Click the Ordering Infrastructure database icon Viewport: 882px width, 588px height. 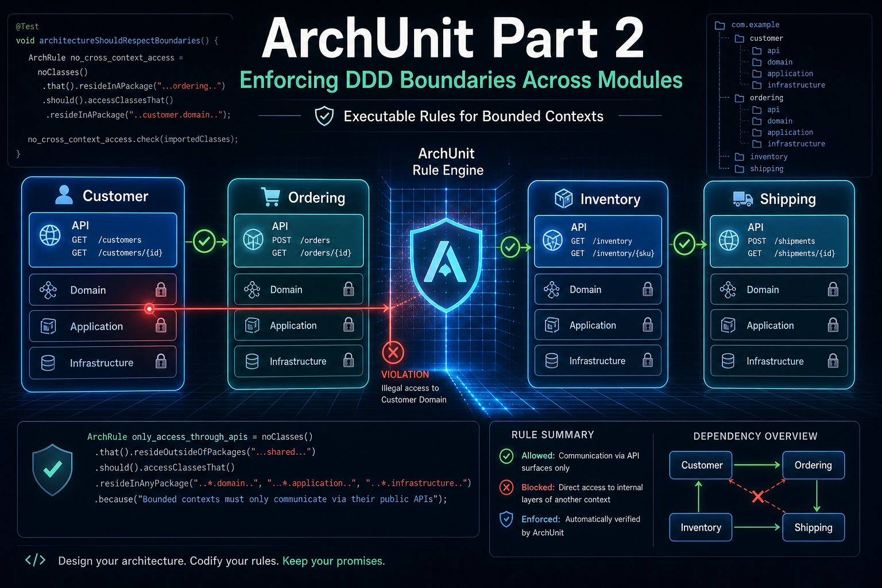[x=252, y=361]
